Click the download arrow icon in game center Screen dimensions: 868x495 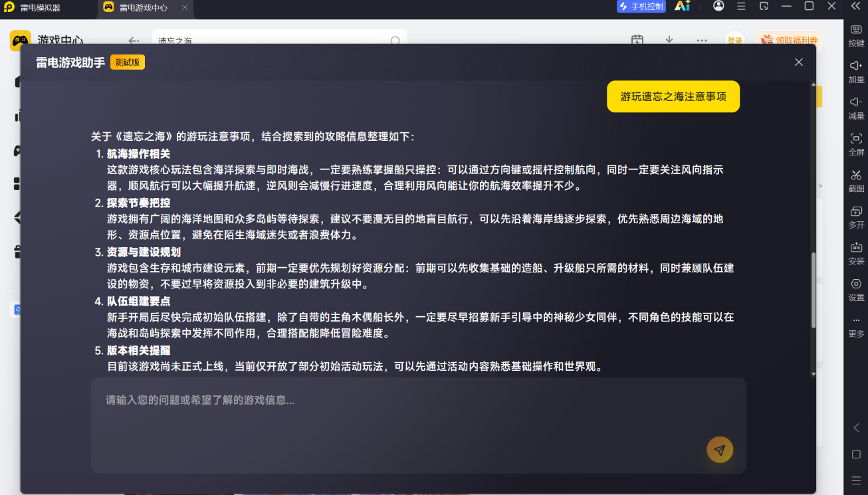click(x=669, y=40)
